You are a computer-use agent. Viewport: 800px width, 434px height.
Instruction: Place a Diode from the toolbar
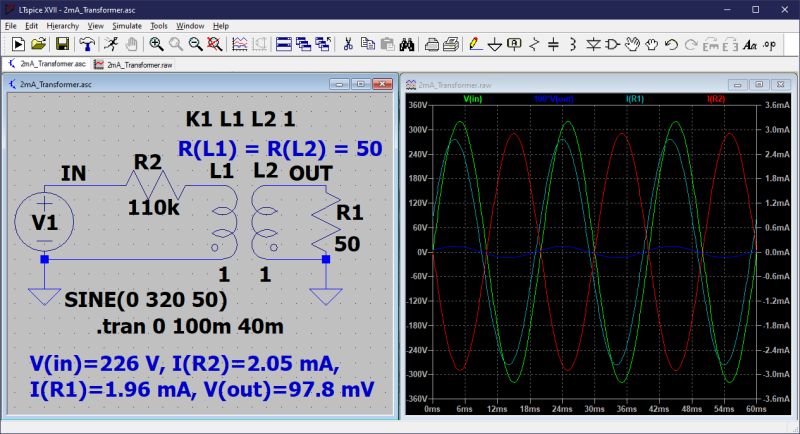(x=593, y=44)
